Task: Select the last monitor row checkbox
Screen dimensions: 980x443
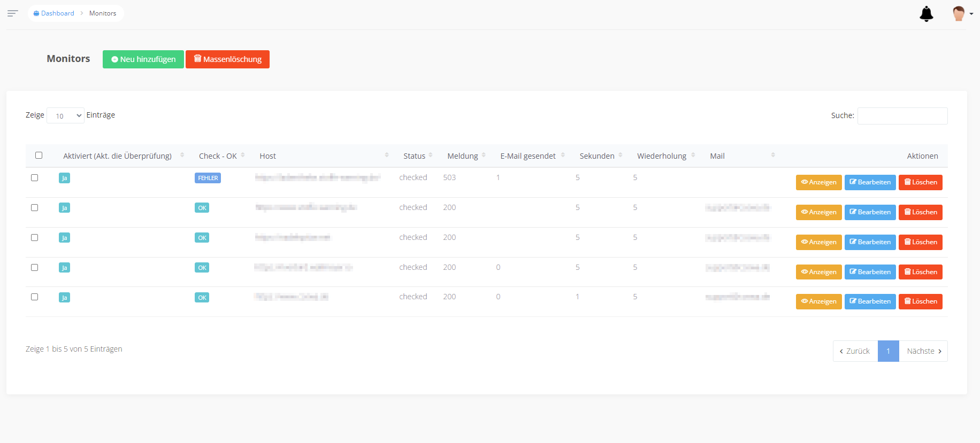Action: click(35, 297)
